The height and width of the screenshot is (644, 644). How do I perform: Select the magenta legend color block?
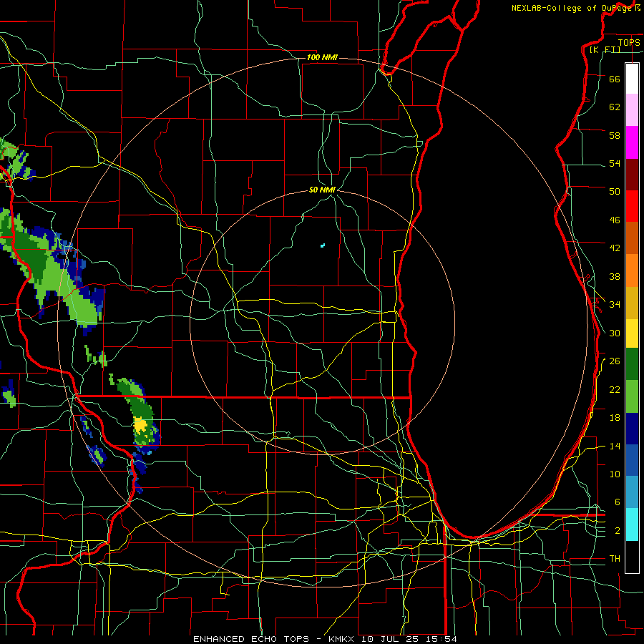coord(632,142)
